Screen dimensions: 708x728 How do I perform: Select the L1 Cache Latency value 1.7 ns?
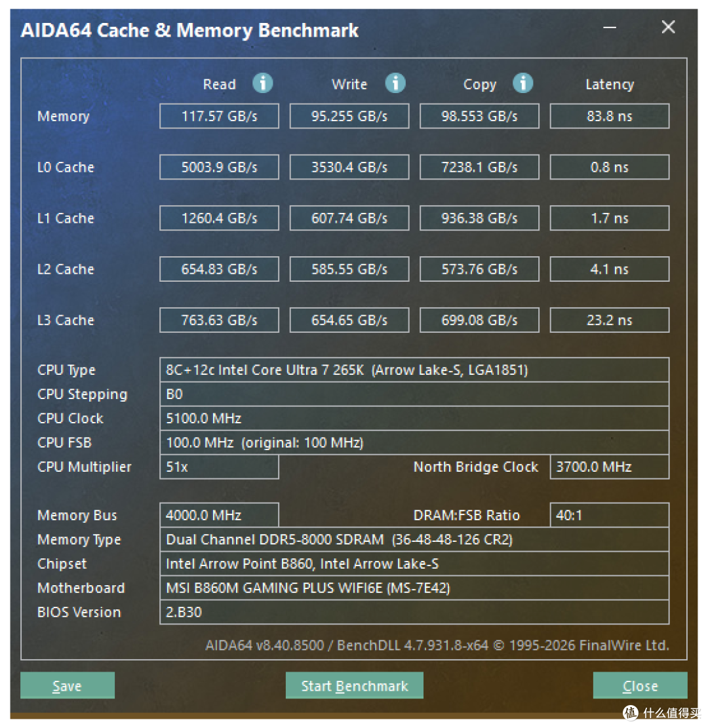[x=610, y=218]
